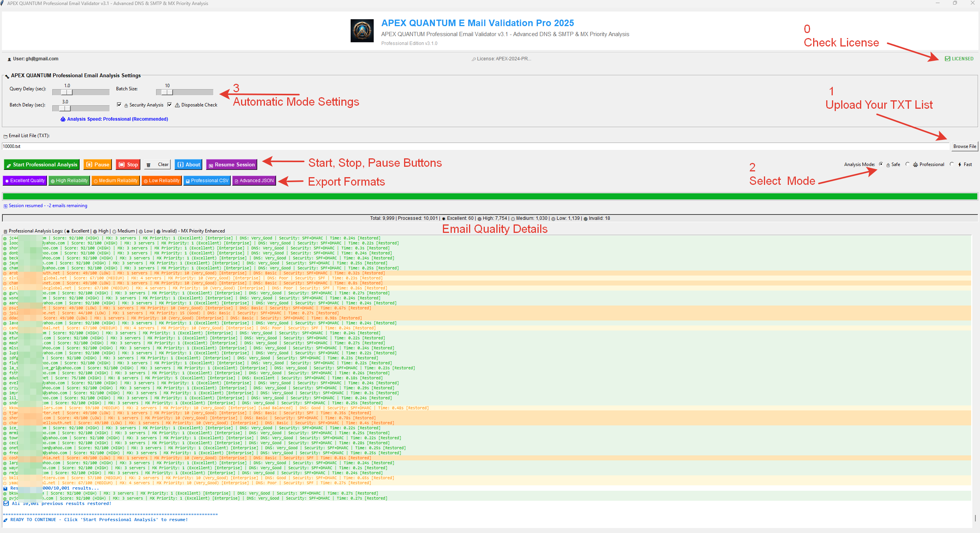Toggle the Security Analysis checkbox
This screenshot has height=533, width=980.
[119, 105]
